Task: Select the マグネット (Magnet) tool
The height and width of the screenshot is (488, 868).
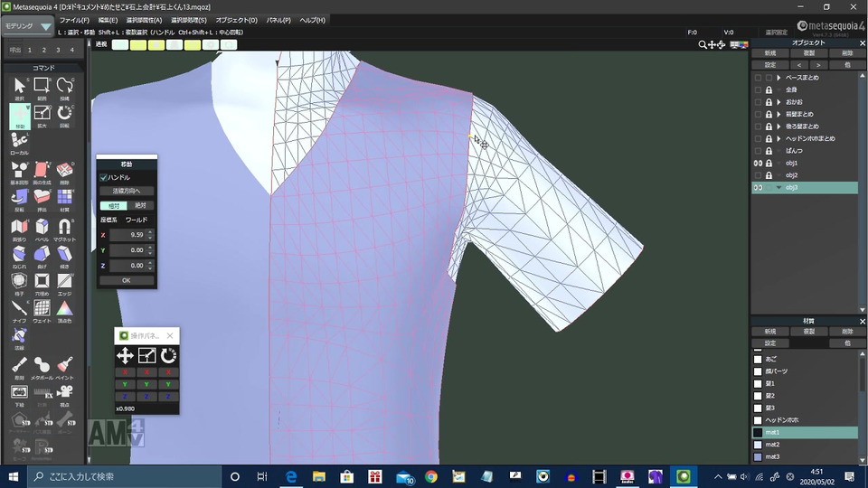Action: coord(64,227)
